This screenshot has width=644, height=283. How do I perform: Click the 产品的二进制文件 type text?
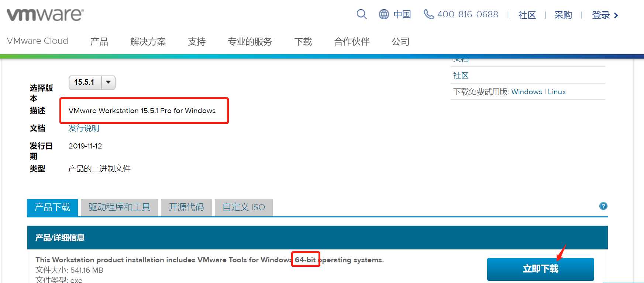99,169
